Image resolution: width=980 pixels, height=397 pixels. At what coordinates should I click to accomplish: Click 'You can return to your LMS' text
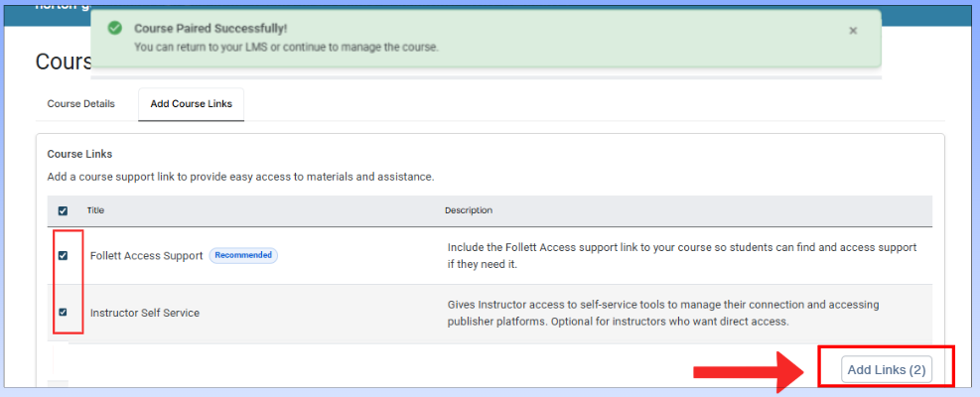[286, 47]
